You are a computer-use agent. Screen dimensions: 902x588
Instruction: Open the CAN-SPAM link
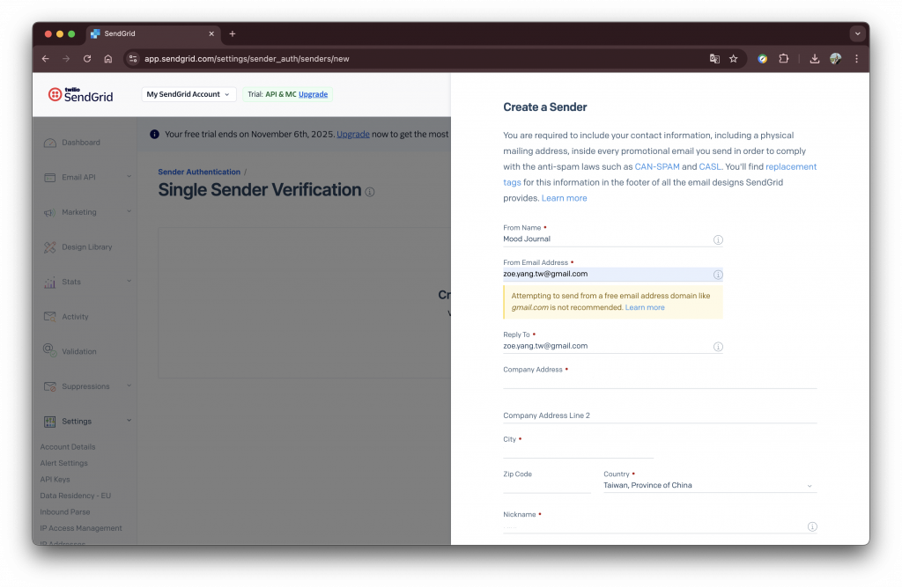click(656, 166)
